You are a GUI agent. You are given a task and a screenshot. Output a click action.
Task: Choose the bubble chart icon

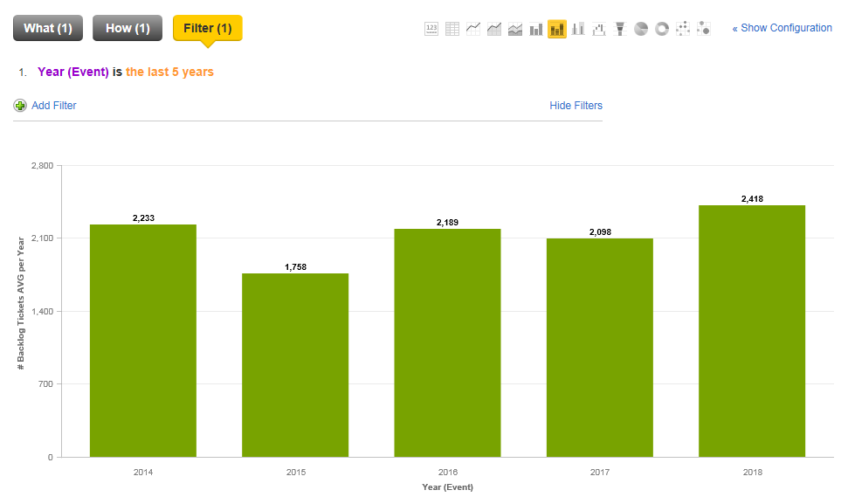[x=704, y=29]
